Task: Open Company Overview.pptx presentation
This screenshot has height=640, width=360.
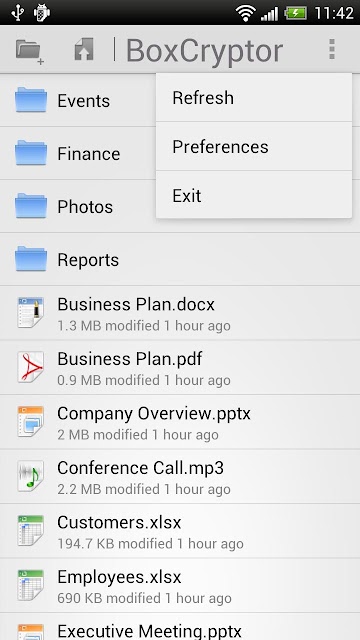Action: coord(180,422)
